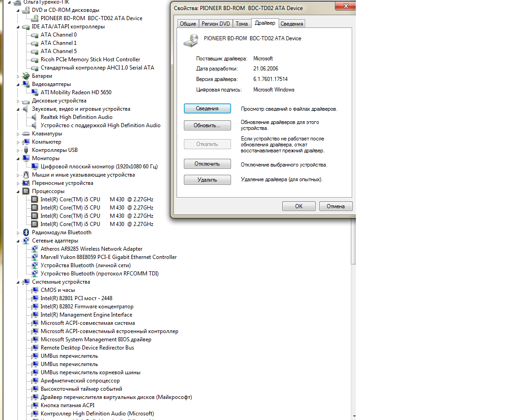Image resolution: width=527 pixels, height=420 pixels.
Task: Expand the Клавиатуры node
Action: (18, 134)
